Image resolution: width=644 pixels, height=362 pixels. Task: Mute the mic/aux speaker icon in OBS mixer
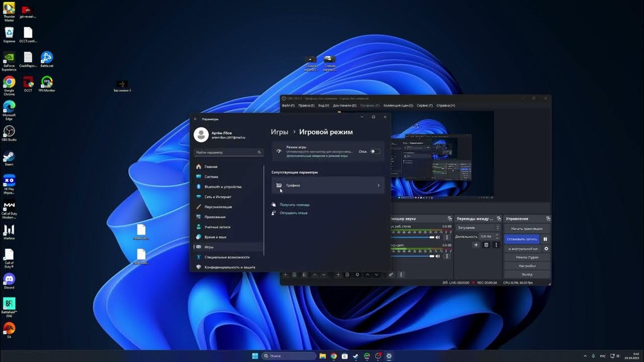[438, 256]
